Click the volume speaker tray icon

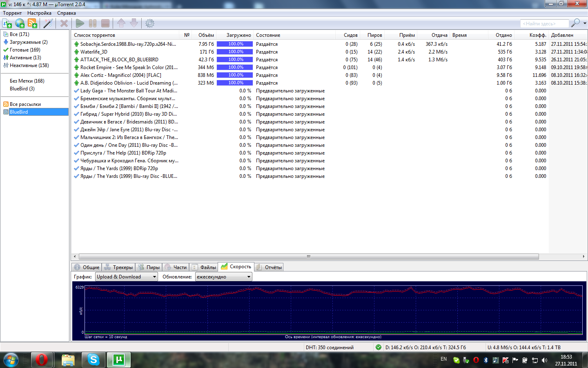pos(544,360)
